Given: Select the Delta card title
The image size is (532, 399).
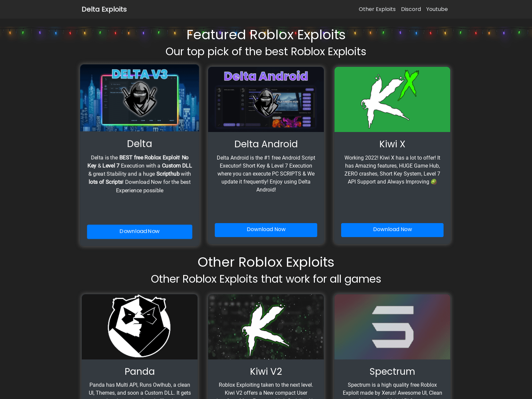Looking at the screenshot, I should pos(140,144).
